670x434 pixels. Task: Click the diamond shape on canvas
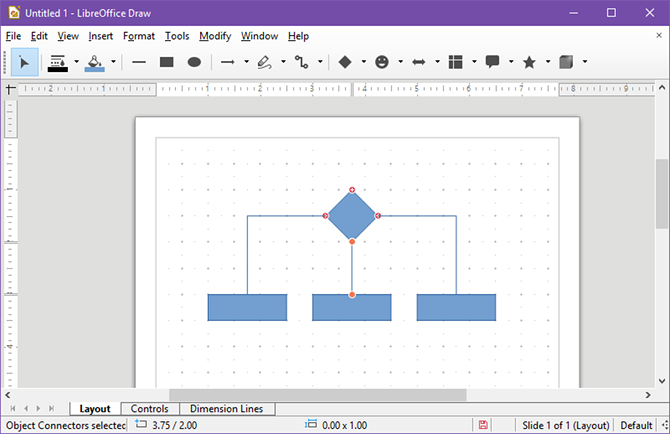[352, 216]
